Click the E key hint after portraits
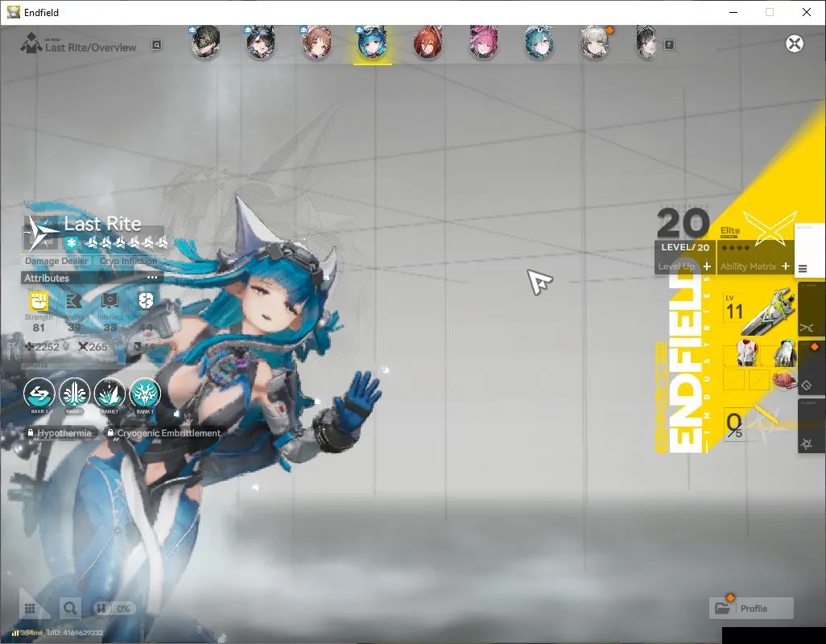 pos(669,45)
